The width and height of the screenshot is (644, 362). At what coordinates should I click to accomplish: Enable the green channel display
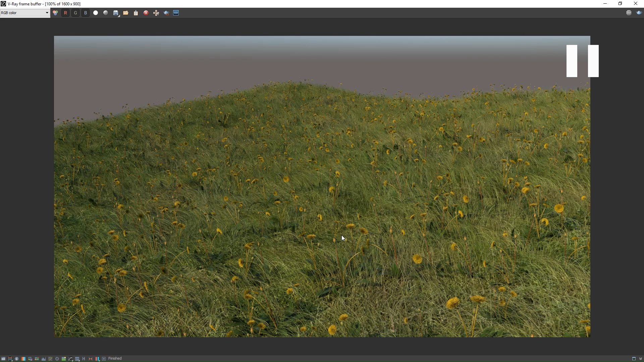75,13
